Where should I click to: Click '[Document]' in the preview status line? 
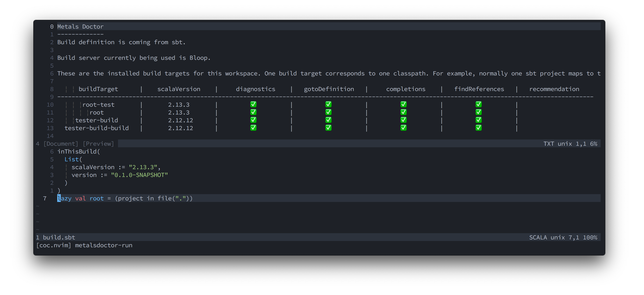pos(61,144)
